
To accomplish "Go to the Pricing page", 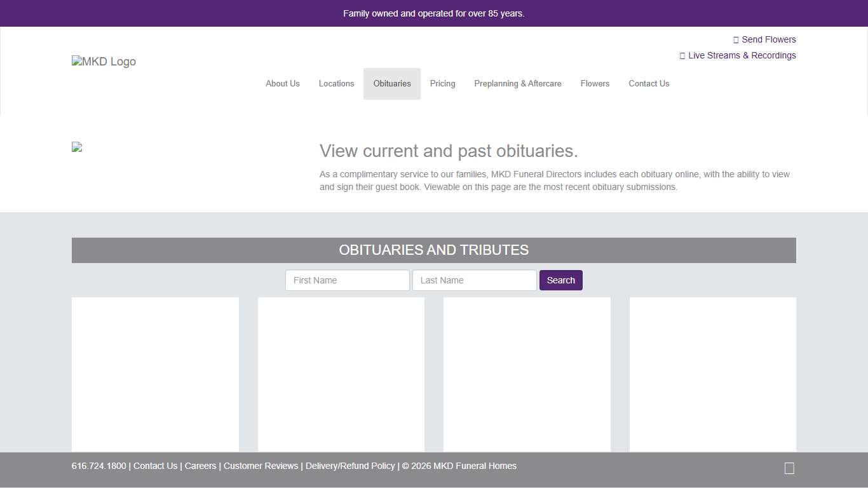I will pos(442,83).
